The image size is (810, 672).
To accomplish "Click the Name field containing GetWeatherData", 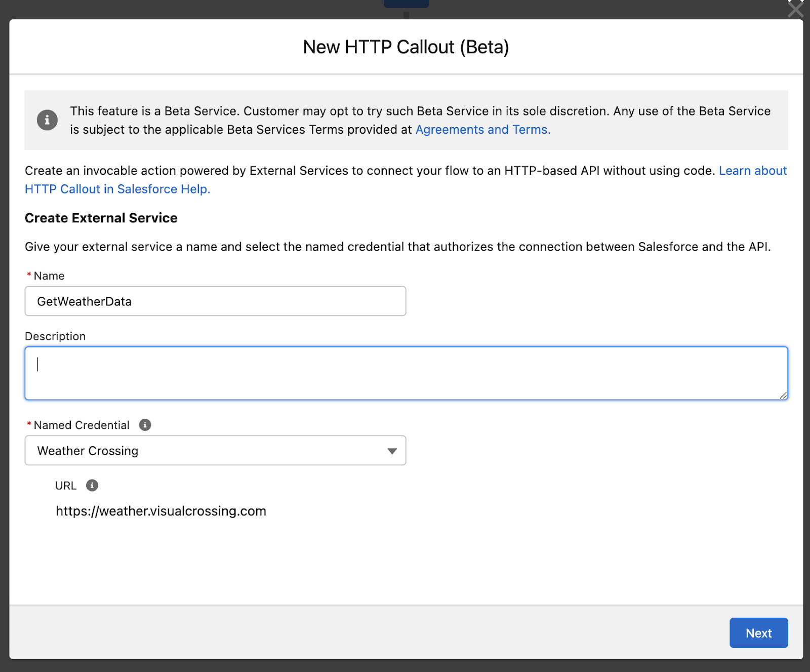I will [x=215, y=301].
